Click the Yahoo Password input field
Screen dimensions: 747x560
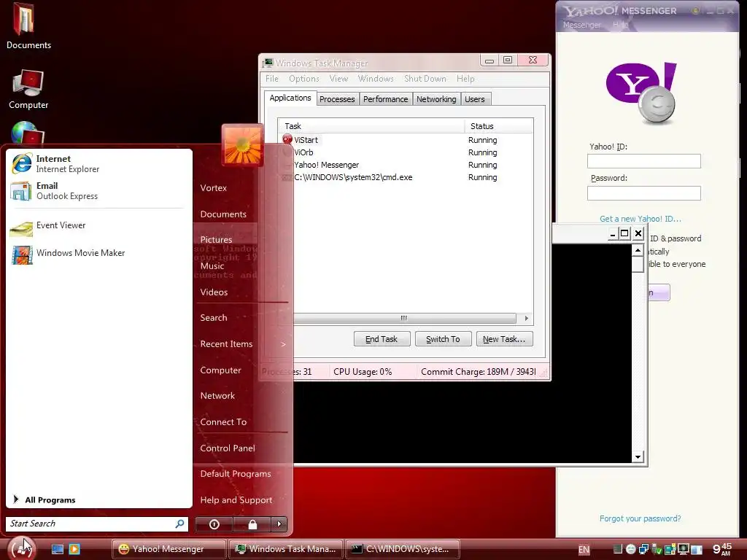(643, 192)
